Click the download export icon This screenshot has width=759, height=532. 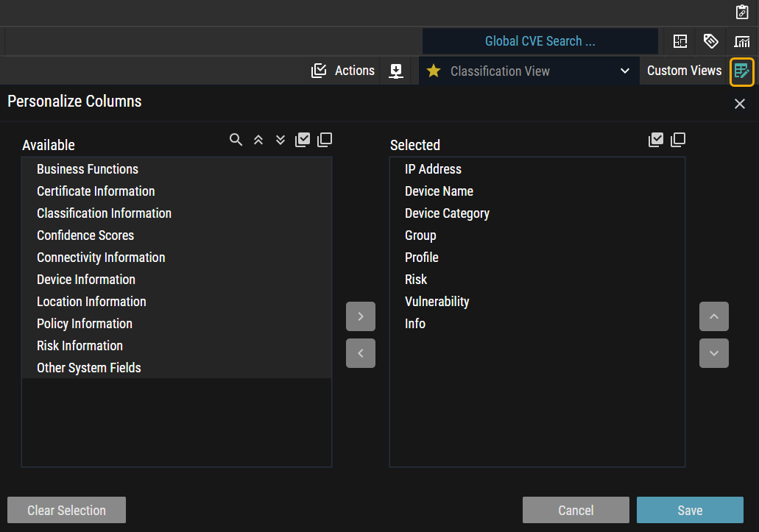396,71
